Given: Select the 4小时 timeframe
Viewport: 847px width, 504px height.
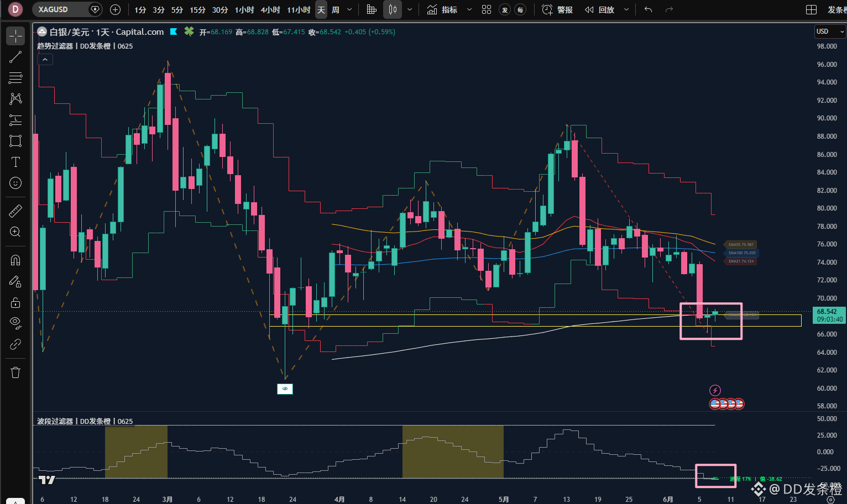Looking at the screenshot, I should 270,10.
